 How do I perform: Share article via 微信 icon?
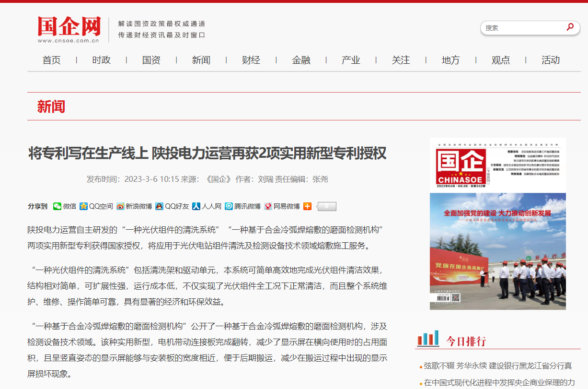point(58,206)
